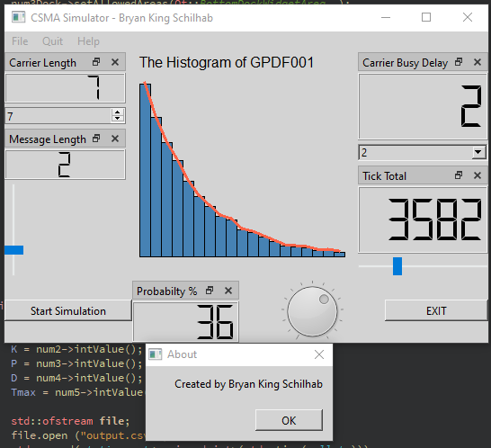
Task: Expand the Carrier Busy Delay combo box
Action: (x=478, y=153)
